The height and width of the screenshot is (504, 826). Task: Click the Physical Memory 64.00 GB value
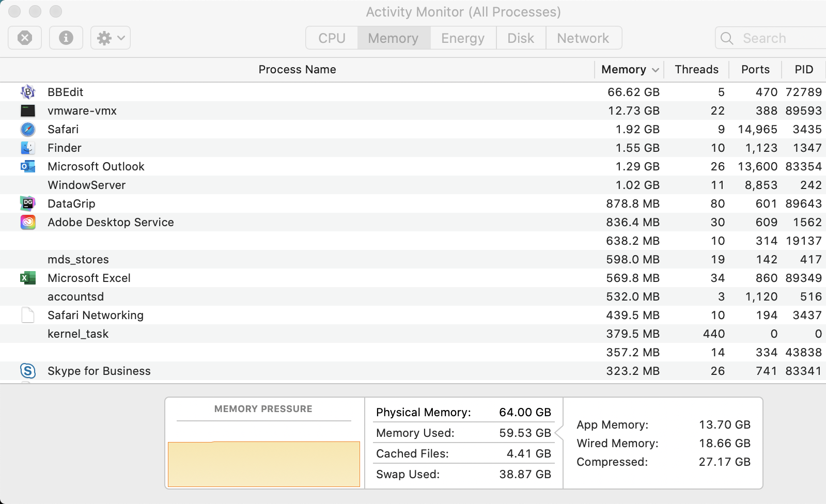(525, 412)
